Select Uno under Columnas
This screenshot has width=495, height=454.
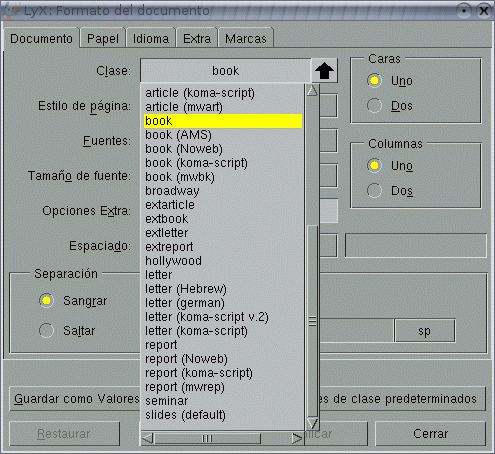pos(374,166)
